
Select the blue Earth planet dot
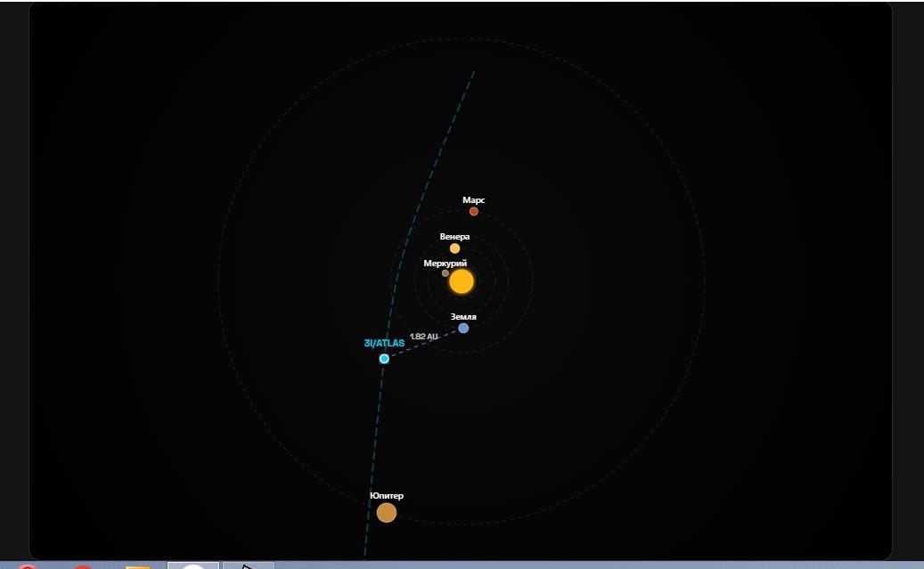[463, 328]
